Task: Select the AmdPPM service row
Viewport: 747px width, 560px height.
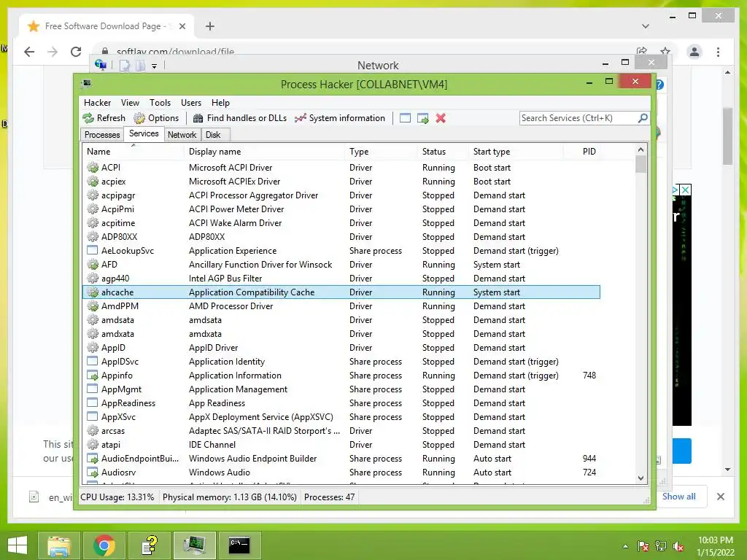Action: coord(341,306)
